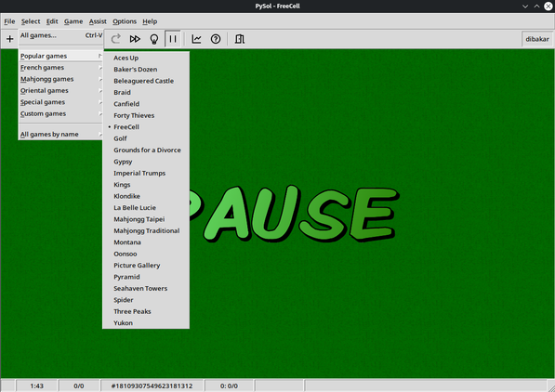Select Klondike game

coord(146,196)
